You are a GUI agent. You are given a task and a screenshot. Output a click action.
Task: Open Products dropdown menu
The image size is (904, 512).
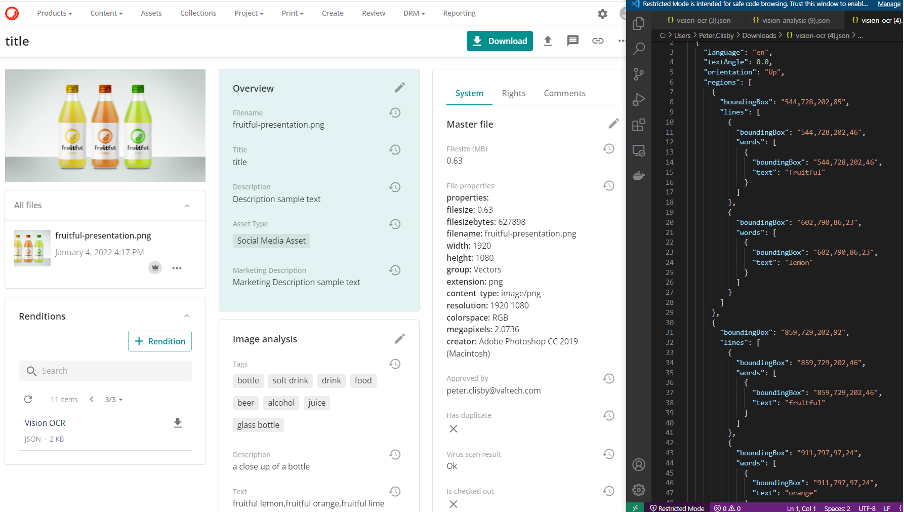(x=55, y=13)
